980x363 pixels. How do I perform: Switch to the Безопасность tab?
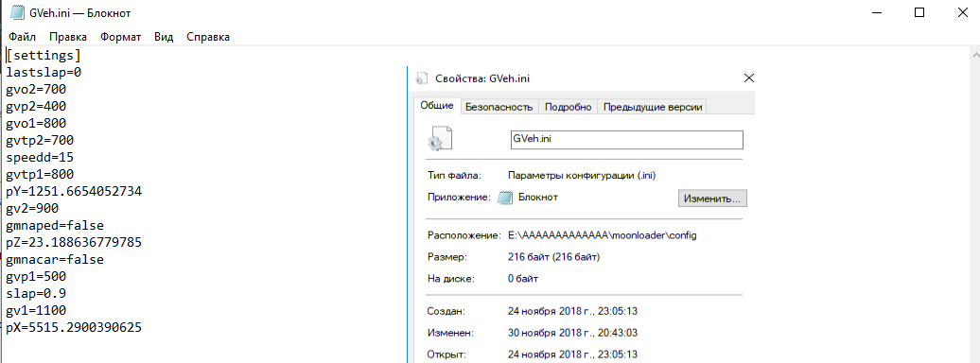click(x=499, y=107)
